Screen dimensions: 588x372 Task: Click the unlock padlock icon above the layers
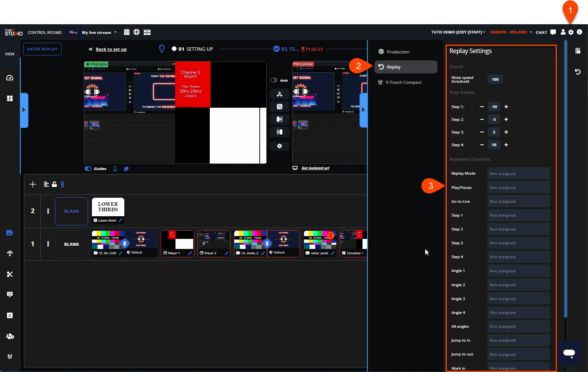coord(54,184)
